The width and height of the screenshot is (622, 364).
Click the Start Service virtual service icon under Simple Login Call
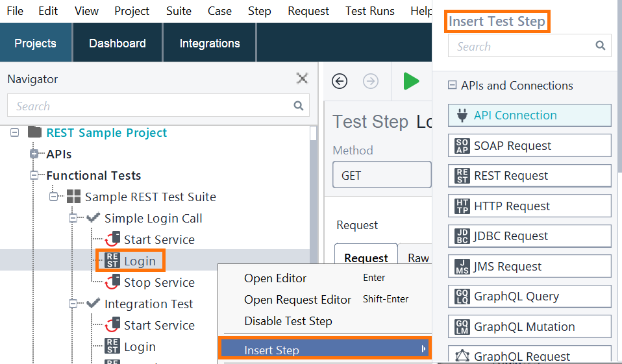click(112, 239)
